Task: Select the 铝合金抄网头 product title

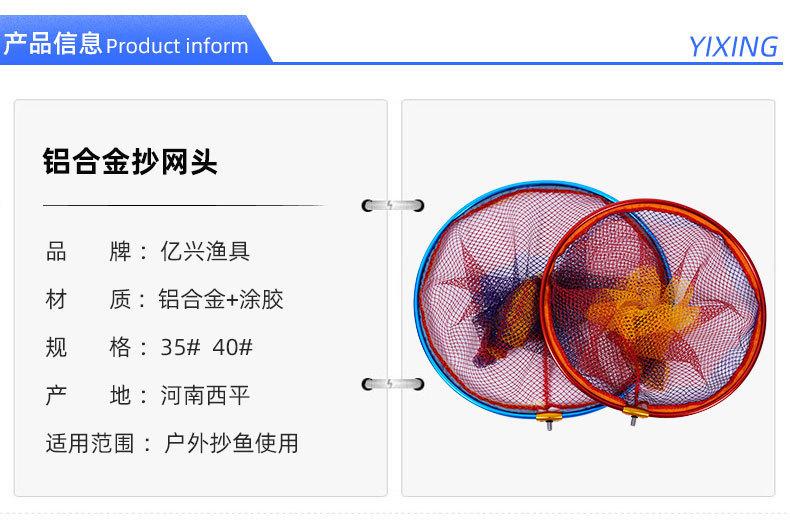Action: (130, 162)
